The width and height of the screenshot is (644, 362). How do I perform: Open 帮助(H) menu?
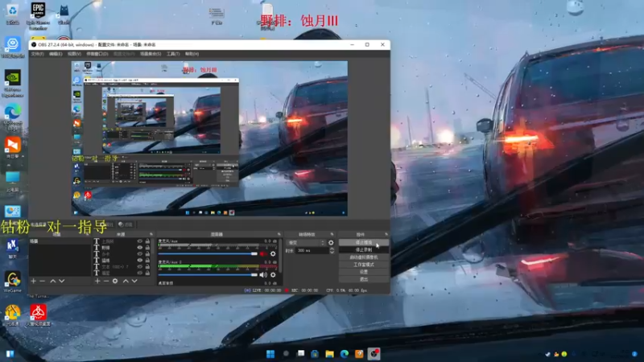(x=192, y=54)
